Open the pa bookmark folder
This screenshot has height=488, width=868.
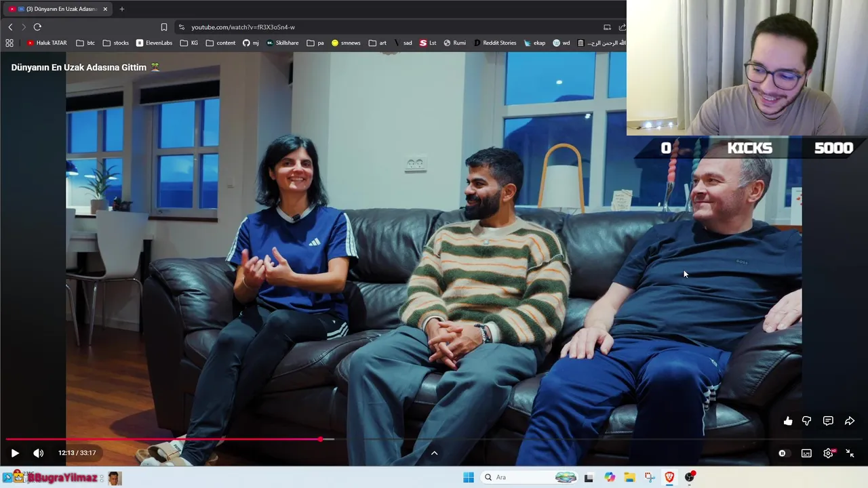click(x=315, y=43)
